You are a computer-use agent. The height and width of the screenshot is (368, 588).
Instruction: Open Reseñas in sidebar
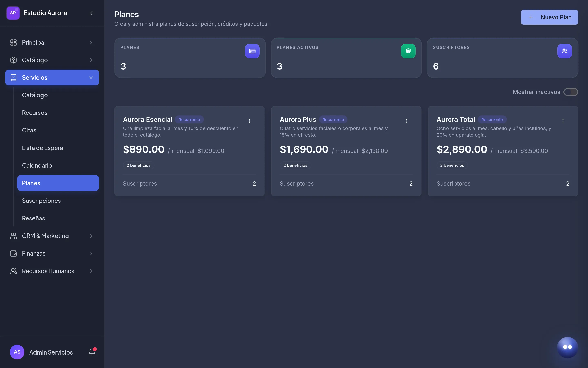coord(58,218)
